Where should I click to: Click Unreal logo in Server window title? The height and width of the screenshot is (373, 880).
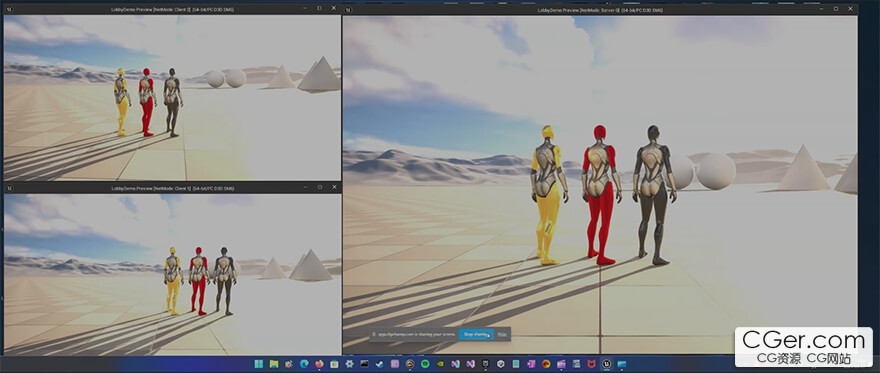click(348, 10)
